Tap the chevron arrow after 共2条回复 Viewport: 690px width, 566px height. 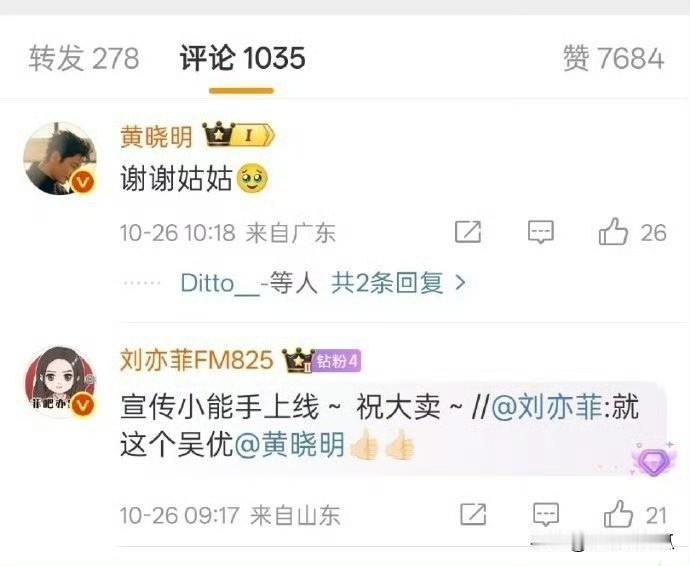coord(460,283)
